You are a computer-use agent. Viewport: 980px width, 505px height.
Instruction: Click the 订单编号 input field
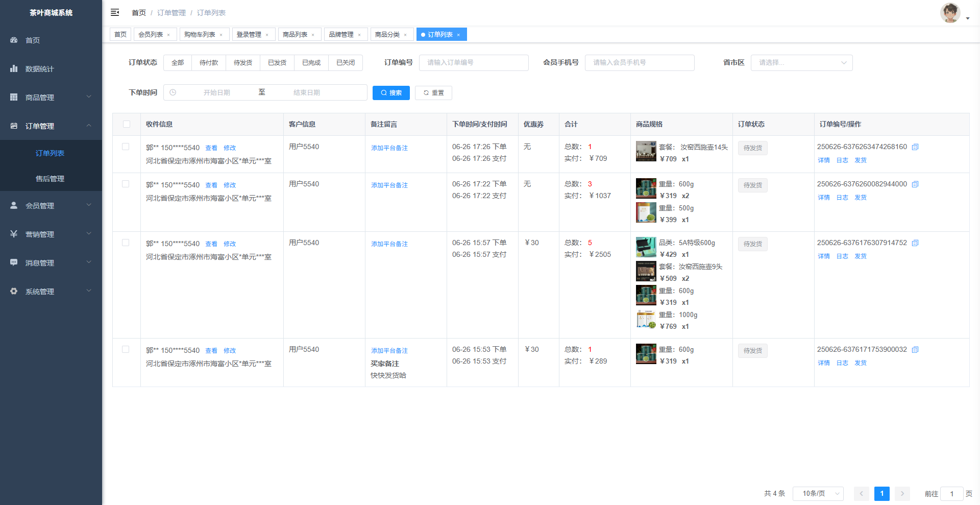click(474, 63)
